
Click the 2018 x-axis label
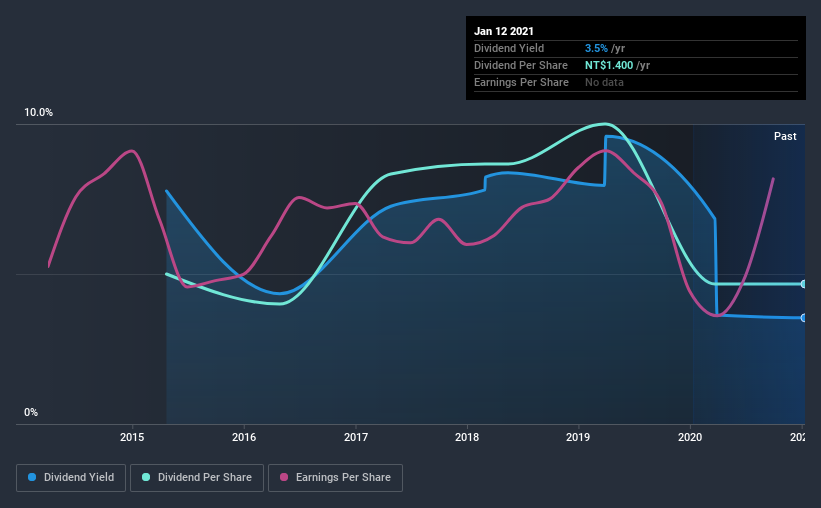click(x=467, y=437)
